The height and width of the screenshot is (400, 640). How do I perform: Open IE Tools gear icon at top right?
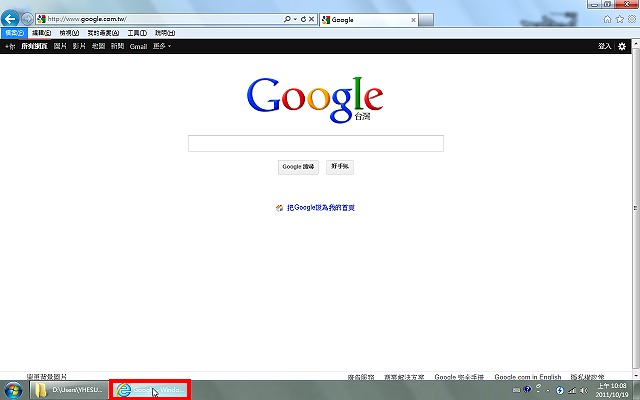click(632, 19)
